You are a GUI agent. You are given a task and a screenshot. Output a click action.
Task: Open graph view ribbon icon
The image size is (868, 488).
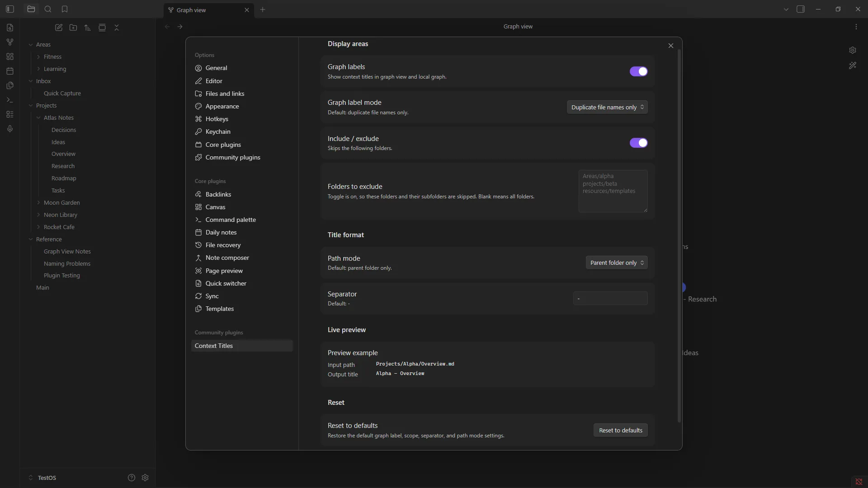pyautogui.click(x=10, y=42)
